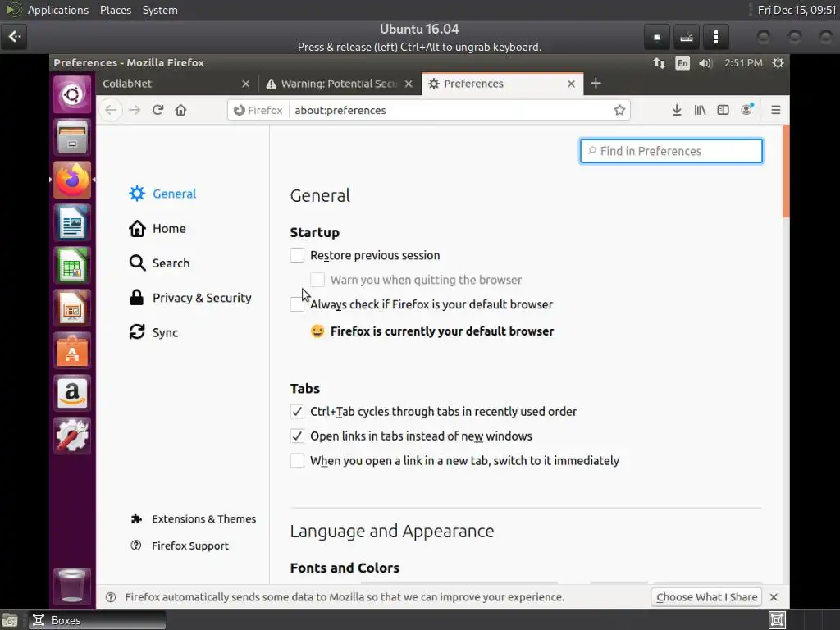Screen dimensions: 840x630
Task: Click the network indicator in Ubuntu panel
Action: (x=660, y=63)
